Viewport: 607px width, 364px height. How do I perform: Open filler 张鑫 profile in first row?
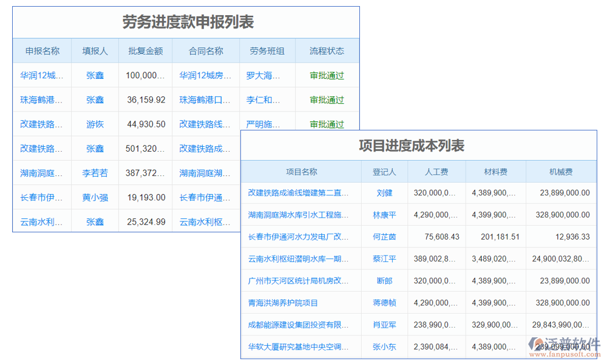pos(95,75)
